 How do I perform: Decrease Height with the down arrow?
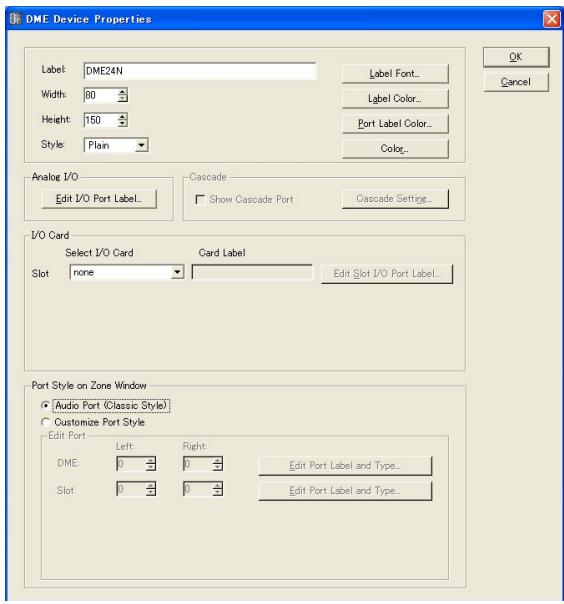click(x=123, y=124)
